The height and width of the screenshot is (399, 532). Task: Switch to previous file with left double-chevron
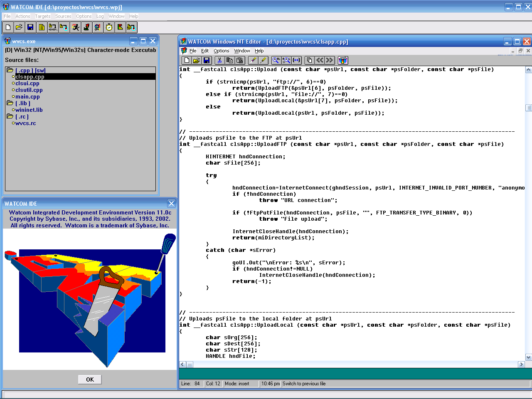click(320, 60)
